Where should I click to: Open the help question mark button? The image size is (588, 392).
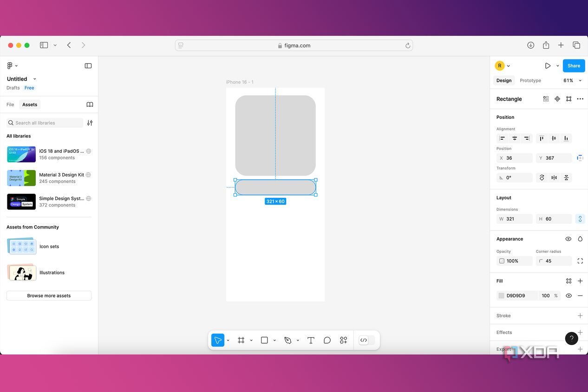click(572, 339)
